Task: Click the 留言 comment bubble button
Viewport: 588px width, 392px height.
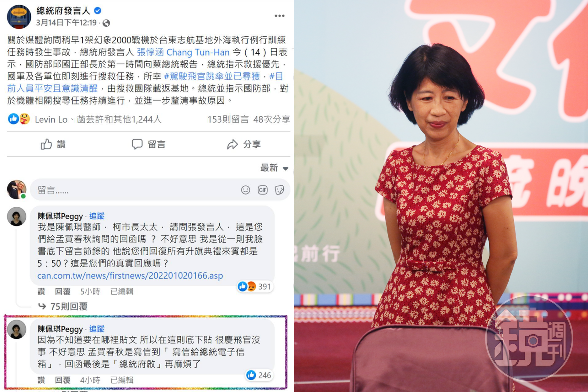Action: [148, 144]
